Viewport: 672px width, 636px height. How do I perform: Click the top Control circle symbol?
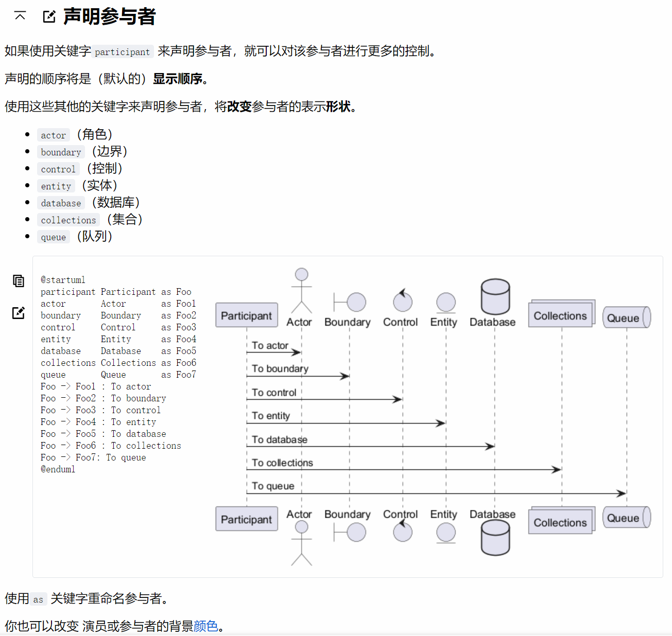pos(403,301)
